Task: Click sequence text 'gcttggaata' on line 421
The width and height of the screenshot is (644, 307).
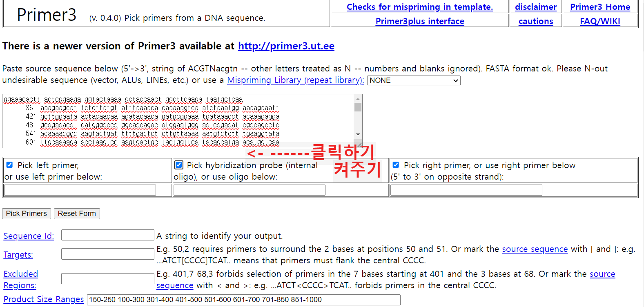Action: pos(58,117)
